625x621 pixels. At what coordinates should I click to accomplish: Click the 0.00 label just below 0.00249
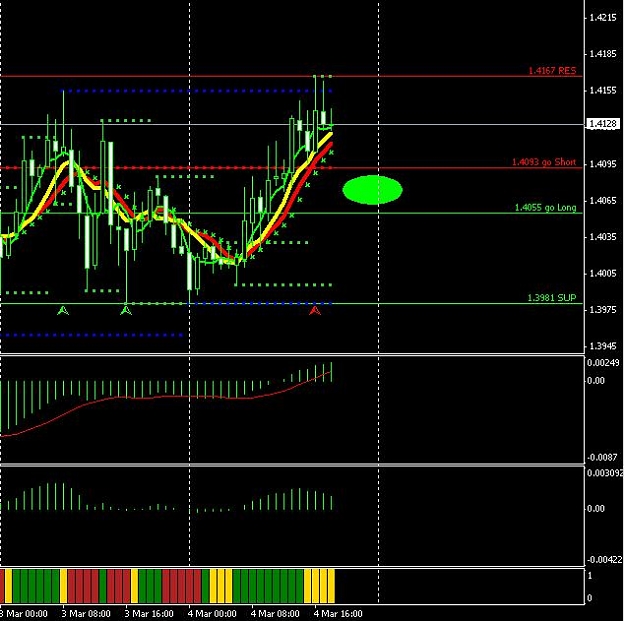596,381
